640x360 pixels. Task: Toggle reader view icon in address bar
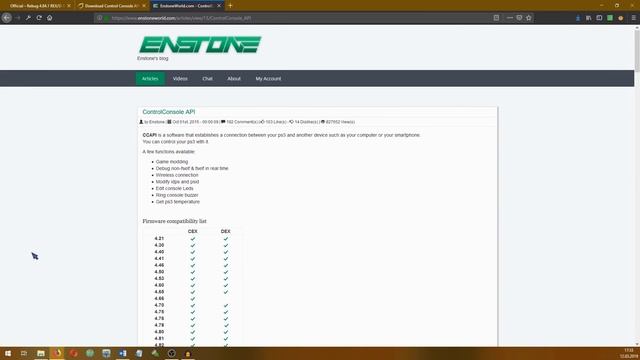[496, 18]
